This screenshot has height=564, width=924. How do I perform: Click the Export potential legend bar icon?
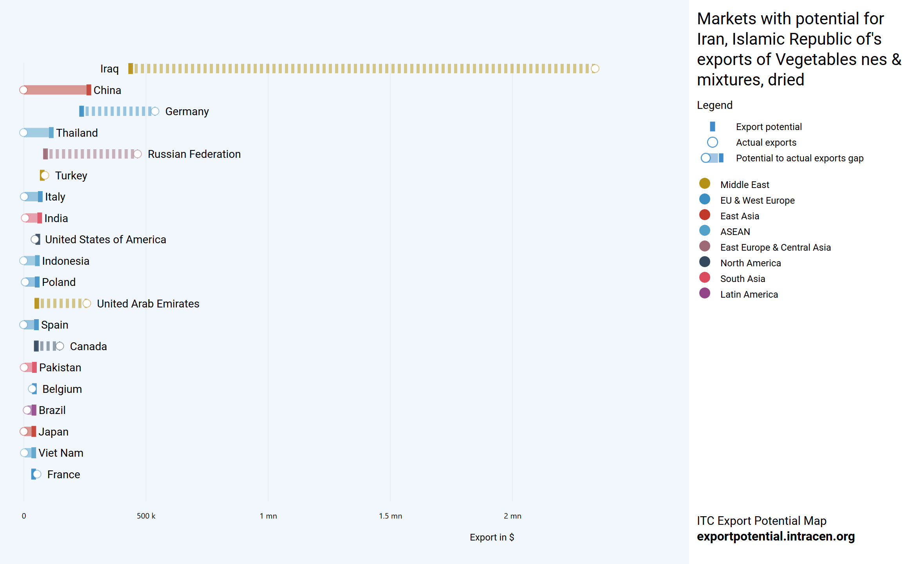(712, 127)
